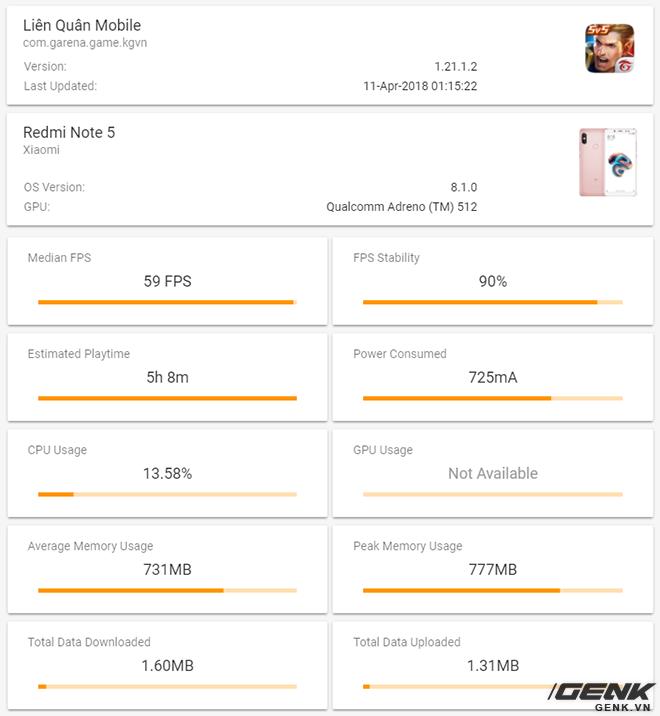Screen dimensions: 660x716
Task: Select the Median FPS progress bar
Action: point(167,302)
